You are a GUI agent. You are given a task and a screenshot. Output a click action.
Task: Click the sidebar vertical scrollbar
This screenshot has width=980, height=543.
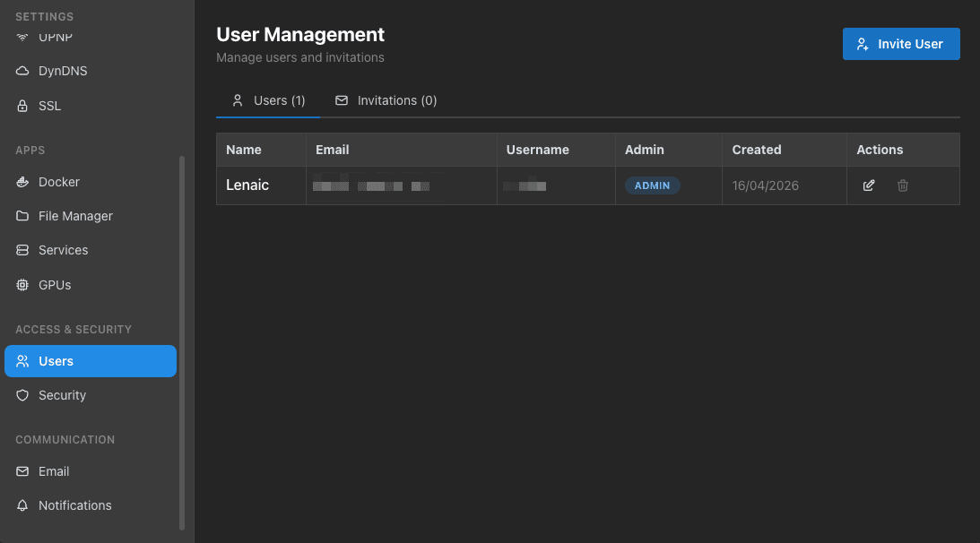182,342
